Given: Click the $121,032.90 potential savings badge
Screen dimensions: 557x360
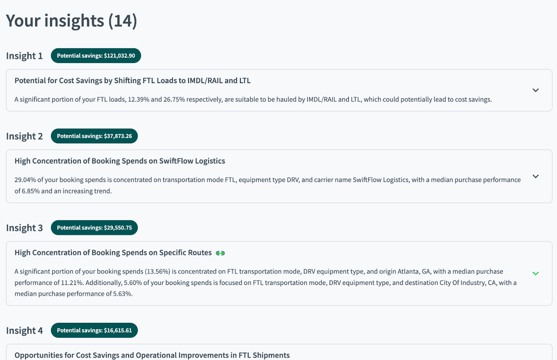Looking at the screenshot, I should point(96,56).
